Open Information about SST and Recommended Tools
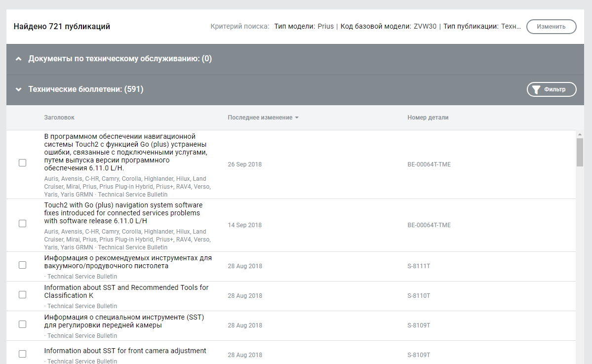The height and width of the screenshot is (364, 592). [x=126, y=291]
